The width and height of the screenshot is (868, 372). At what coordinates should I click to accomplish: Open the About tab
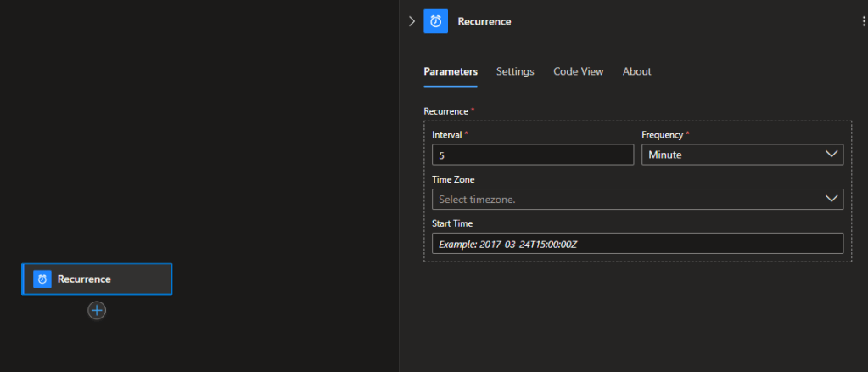click(x=636, y=71)
